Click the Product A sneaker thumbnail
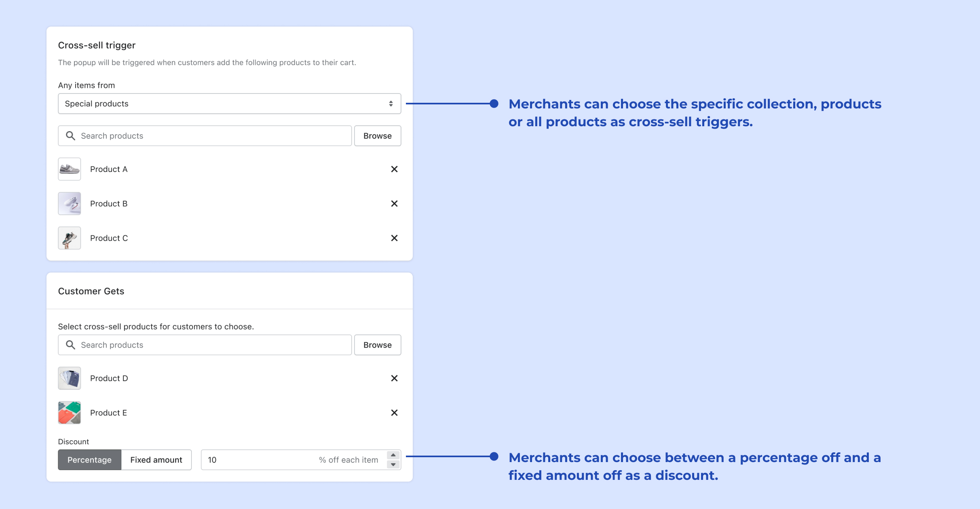The image size is (980, 509). (70, 169)
